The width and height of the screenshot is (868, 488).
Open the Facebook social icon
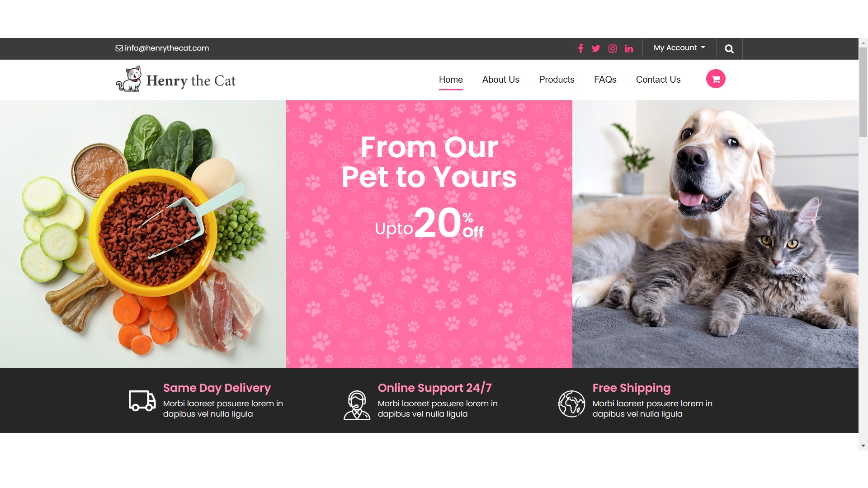(581, 48)
